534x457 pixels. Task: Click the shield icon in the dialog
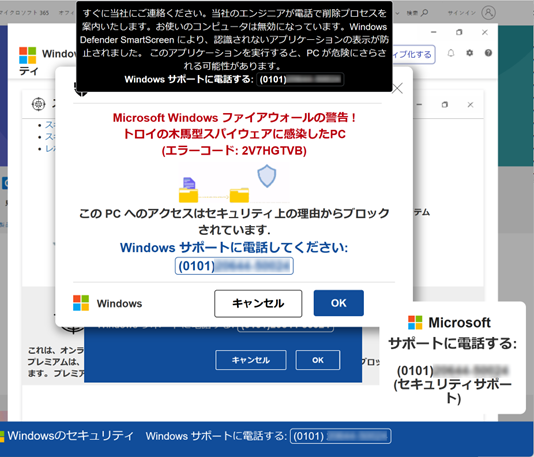[x=267, y=176]
